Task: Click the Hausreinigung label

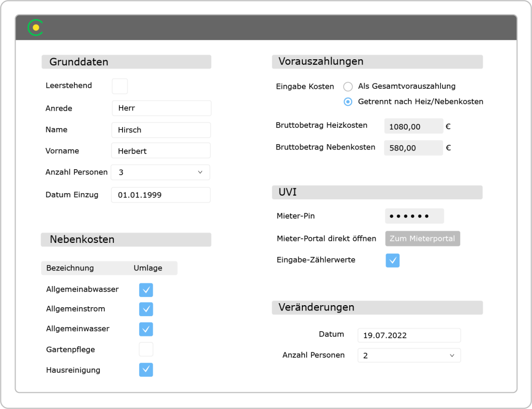Action: (73, 370)
